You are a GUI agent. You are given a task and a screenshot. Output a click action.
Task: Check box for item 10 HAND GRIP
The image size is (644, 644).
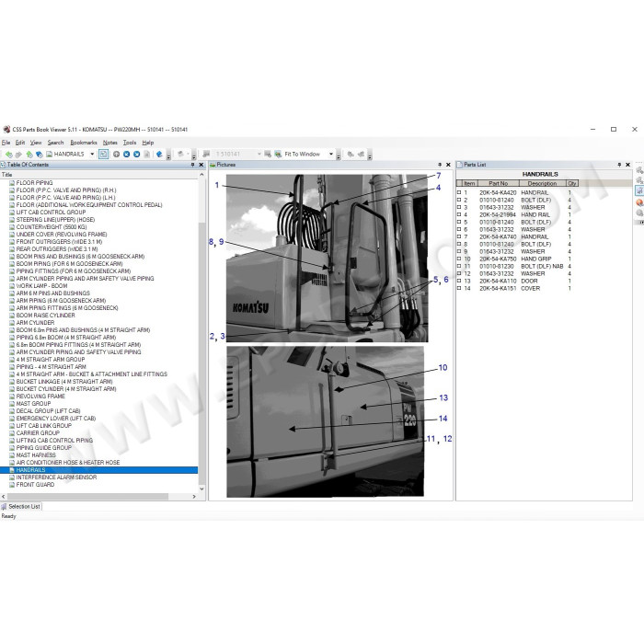[x=459, y=259]
